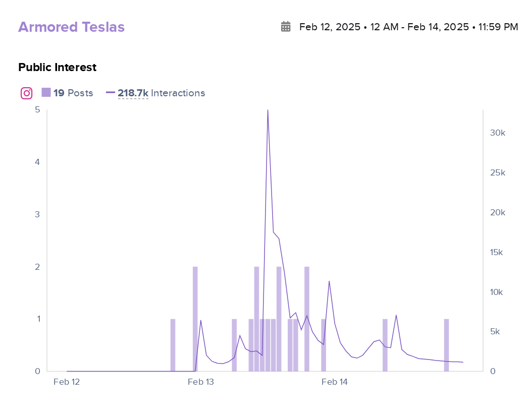Click the Instagram logo icon
The image size is (530, 420).
click(27, 93)
